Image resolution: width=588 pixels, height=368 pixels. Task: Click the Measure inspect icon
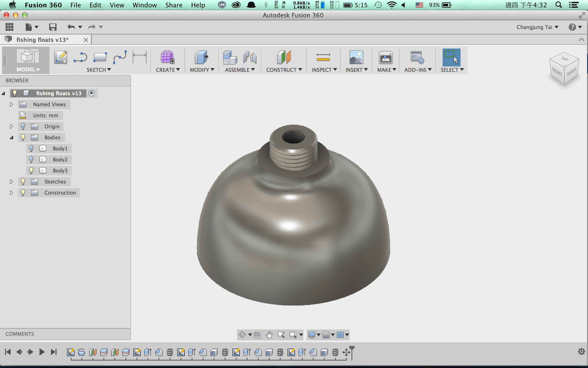pos(323,57)
